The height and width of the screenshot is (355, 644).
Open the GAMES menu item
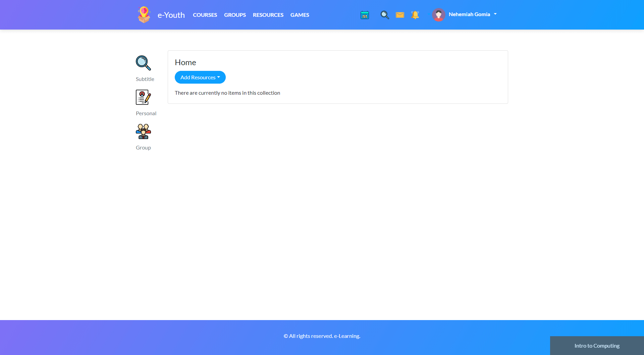(300, 15)
